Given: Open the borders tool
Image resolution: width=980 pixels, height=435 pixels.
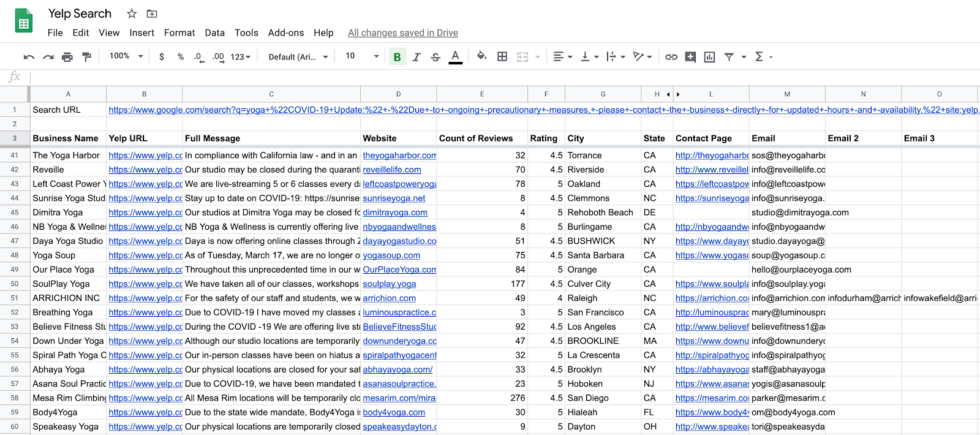Looking at the screenshot, I should point(502,57).
